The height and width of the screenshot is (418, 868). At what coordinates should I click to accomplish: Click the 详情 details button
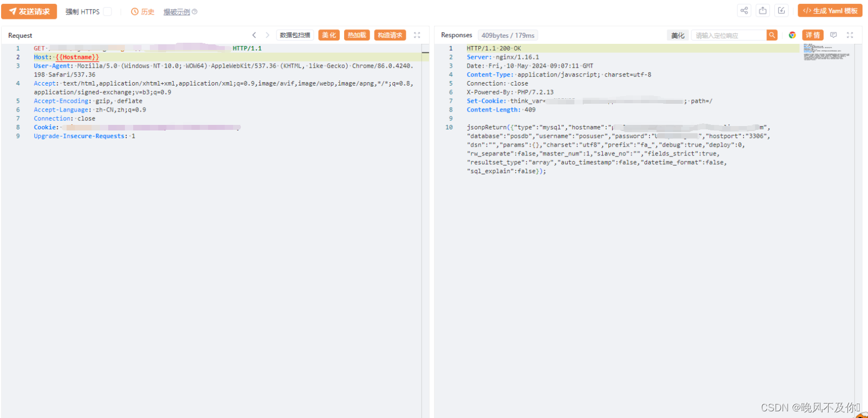813,35
